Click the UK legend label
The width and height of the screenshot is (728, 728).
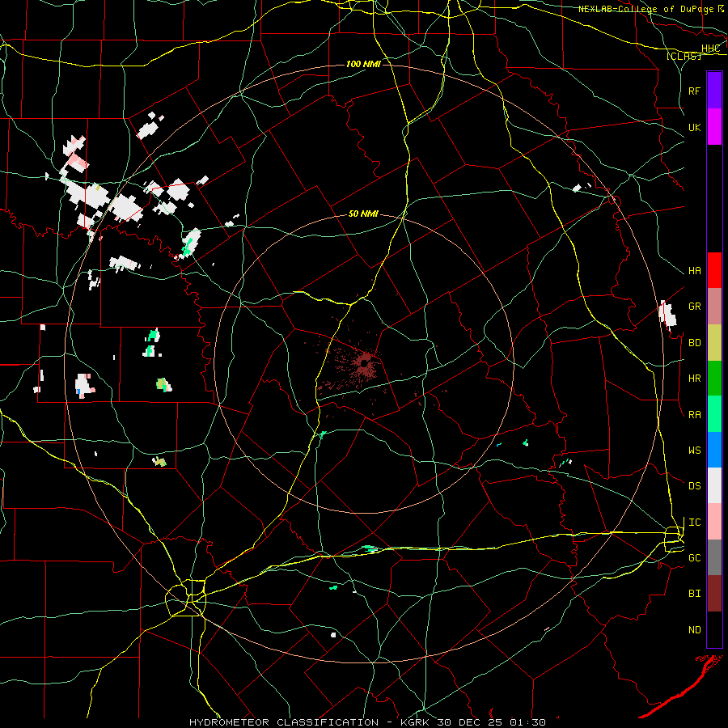(694, 127)
